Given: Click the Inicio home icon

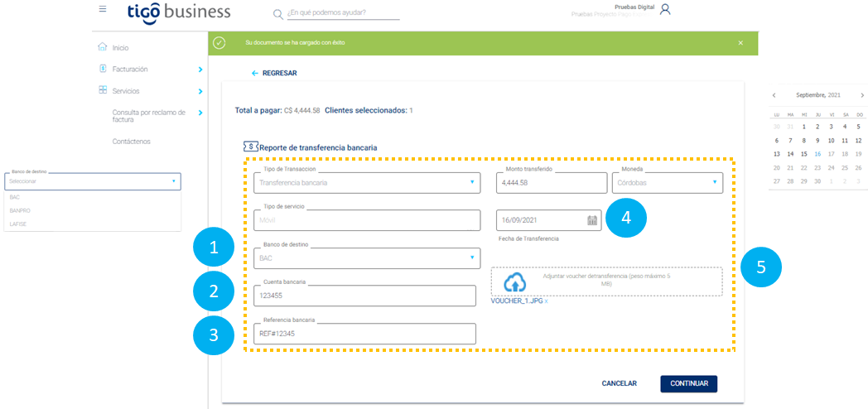Looking at the screenshot, I should click(x=103, y=47).
